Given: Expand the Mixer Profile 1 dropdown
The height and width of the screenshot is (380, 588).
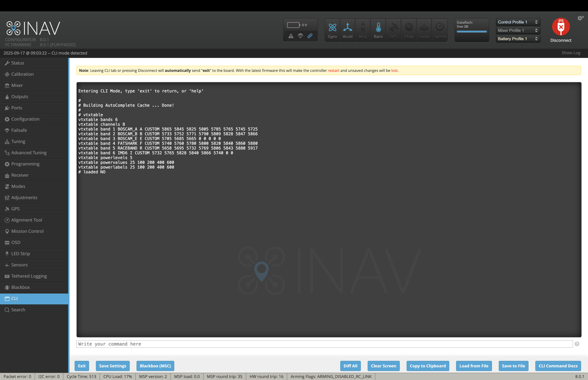Looking at the screenshot, I should click(518, 31).
